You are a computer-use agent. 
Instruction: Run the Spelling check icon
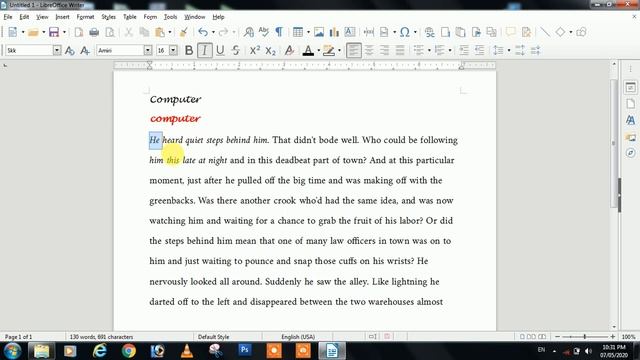click(264, 32)
